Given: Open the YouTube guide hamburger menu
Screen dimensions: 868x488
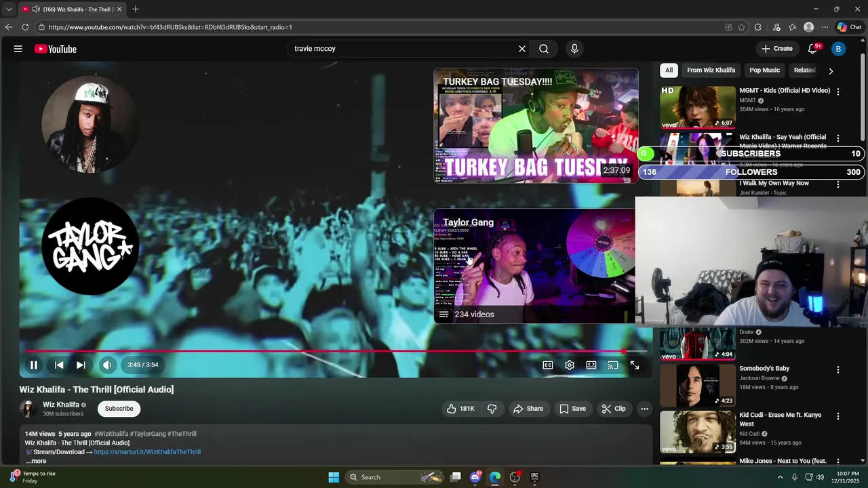Looking at the screenshot, I should click(18, 49).
